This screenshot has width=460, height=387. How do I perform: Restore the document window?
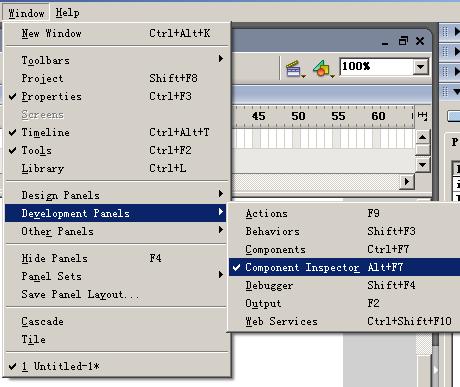pyautogui.click(x=403, y=41)
